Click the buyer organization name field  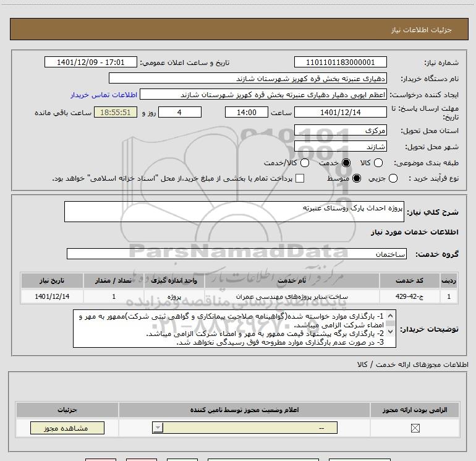coord(248,79)
